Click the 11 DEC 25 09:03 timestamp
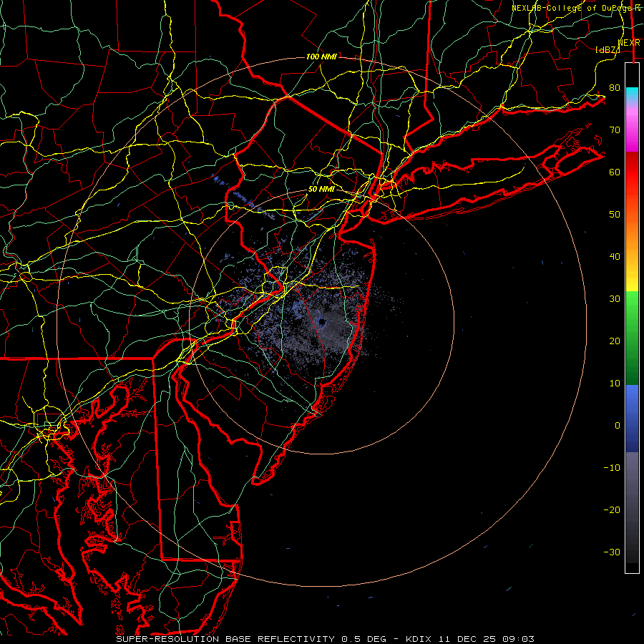The height and width of the screenshot is (644, 644). (487, 639)
